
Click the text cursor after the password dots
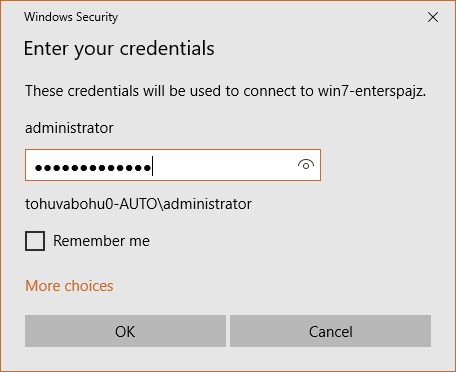coord(152,166)
